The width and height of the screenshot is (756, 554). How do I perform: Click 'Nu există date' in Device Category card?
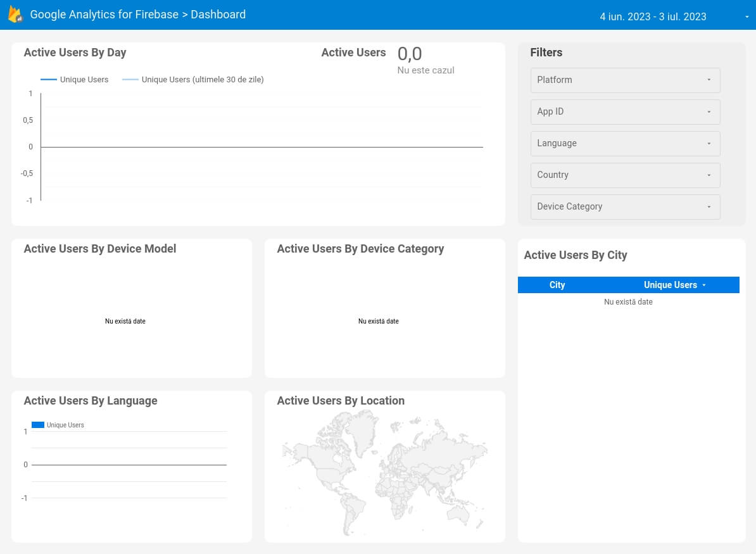click(x=379, y=321)
